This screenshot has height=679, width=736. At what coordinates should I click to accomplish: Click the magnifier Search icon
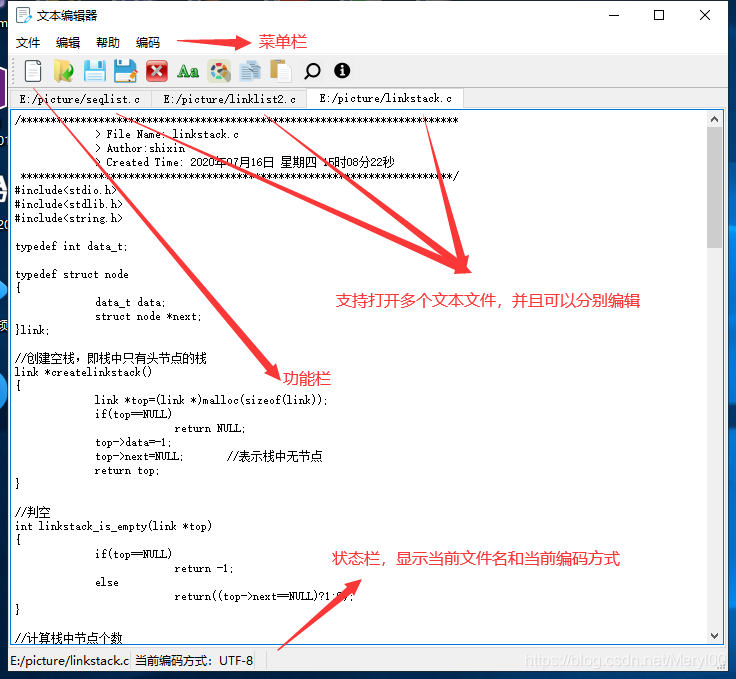pyautogui.click(x=312, y=71)
